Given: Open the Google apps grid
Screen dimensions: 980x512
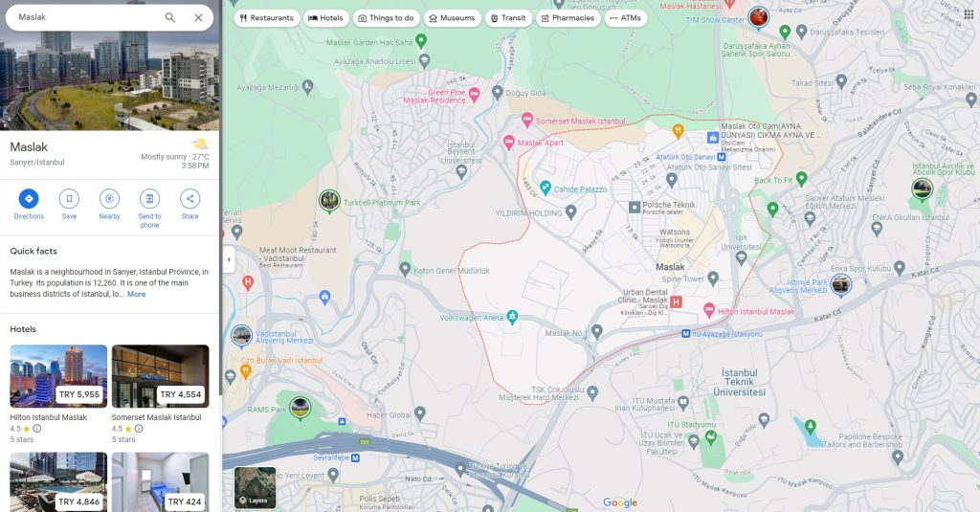Looking at the screenshot, I should pyautogui.click(x=969, y=15).
